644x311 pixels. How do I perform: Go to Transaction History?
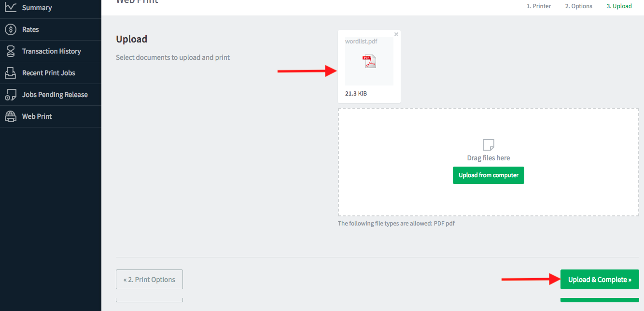[x=51, y=51]
